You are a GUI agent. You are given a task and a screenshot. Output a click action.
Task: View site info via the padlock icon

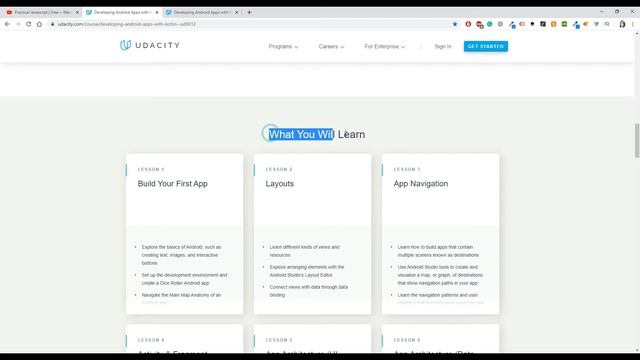point(52,24)
